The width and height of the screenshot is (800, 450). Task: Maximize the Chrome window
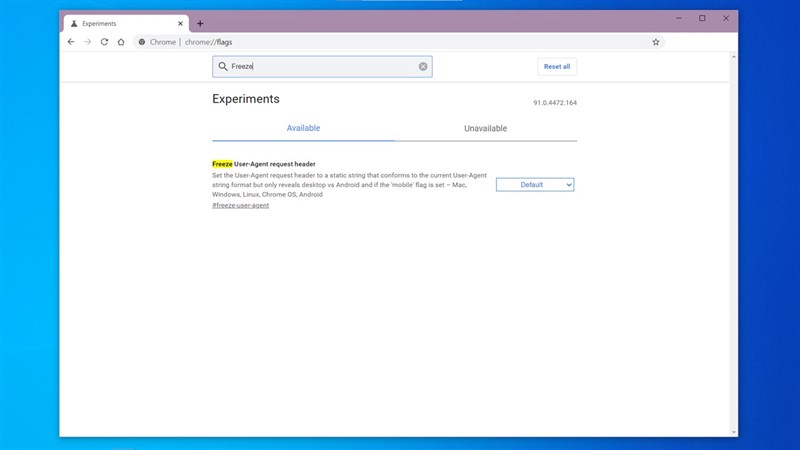pyautogui.click(x=702, y=18)
